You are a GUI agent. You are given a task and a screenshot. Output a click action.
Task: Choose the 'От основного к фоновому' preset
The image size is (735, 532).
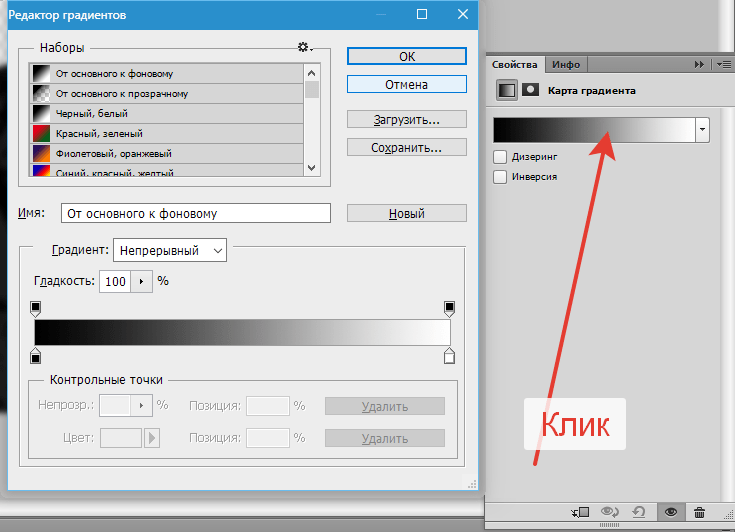coord(167,74)
